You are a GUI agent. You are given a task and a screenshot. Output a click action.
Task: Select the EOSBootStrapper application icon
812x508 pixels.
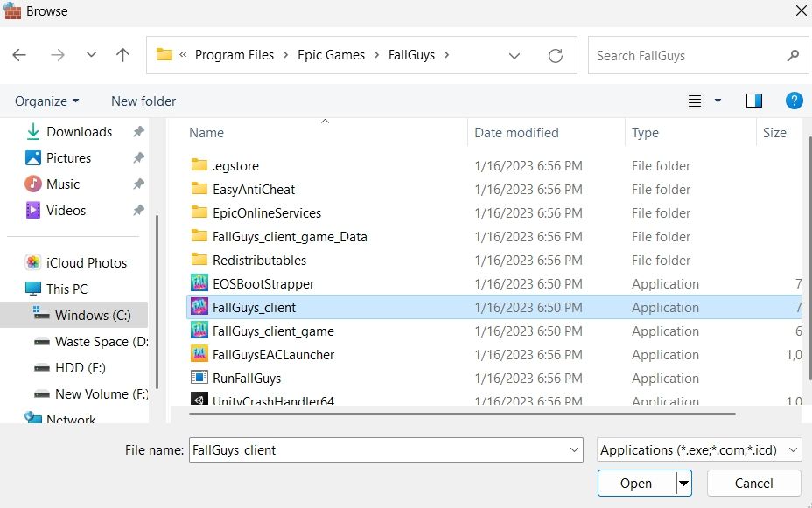tap(199, 283)
